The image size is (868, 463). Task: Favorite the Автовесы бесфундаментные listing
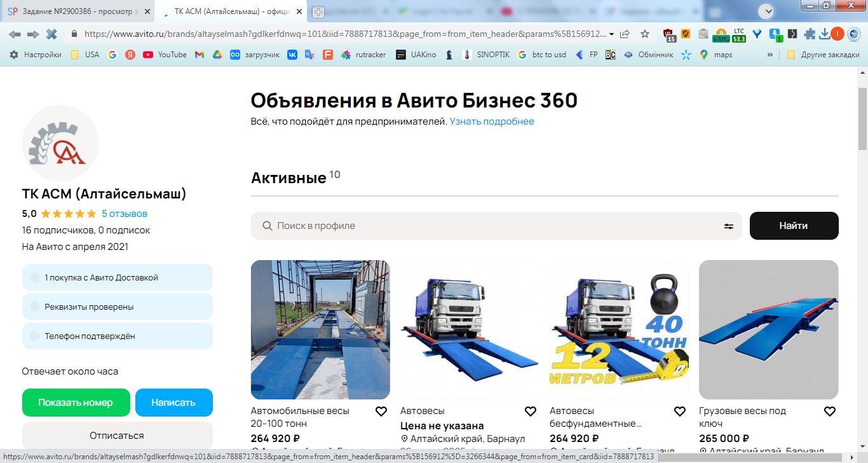[680, 411]
